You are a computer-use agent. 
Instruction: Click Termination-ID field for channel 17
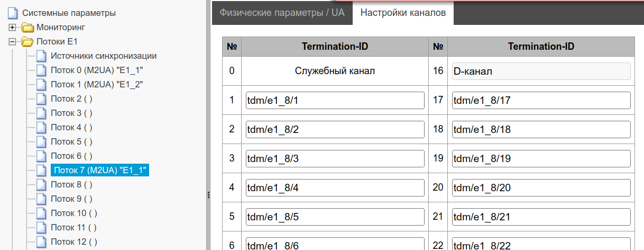tap(541, 100)
